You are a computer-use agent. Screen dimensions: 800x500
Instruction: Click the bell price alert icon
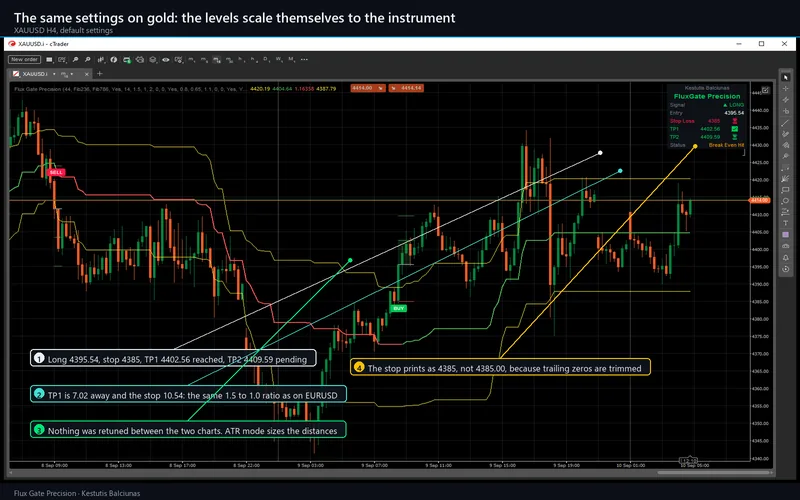point(785,258)
